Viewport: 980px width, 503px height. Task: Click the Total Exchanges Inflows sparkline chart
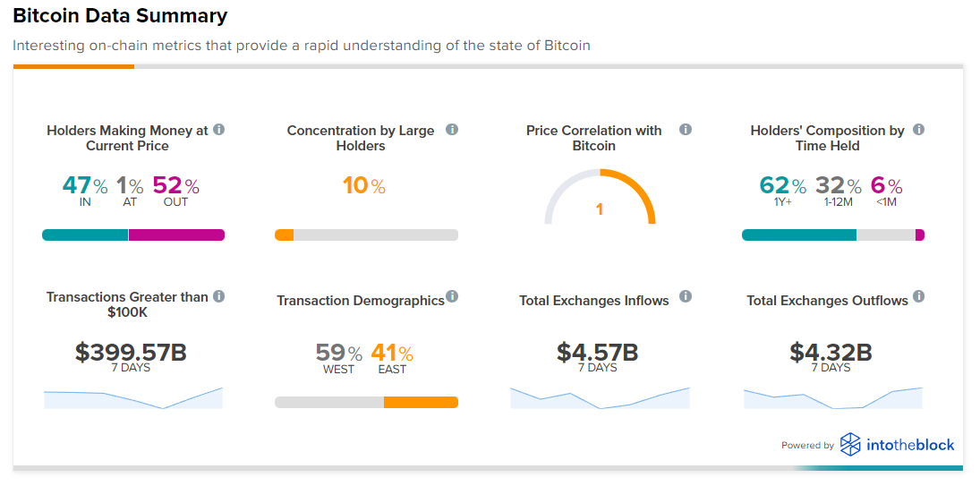click(x=600, y=399)
